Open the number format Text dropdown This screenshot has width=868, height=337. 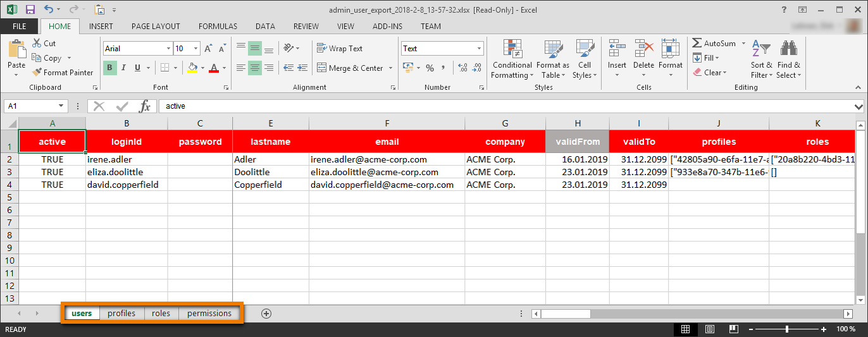pos(479,49)
